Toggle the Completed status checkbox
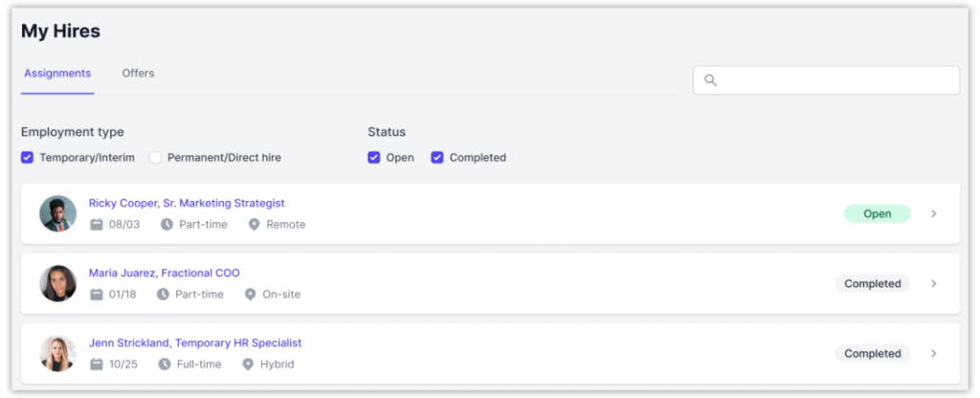Screen dimensions: 980x398 click(x=437, y=158)
